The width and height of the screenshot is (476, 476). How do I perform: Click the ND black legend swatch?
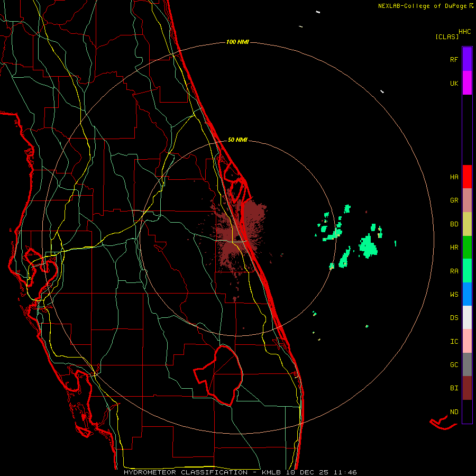click(467, 411)
